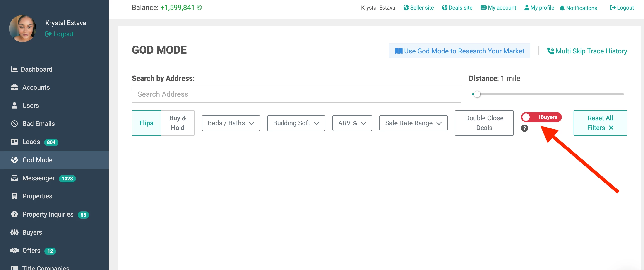Switch to Buy & Hold filter
This screenshot has height=270, width=644.
pyautogui.click(x=178, y=123)
